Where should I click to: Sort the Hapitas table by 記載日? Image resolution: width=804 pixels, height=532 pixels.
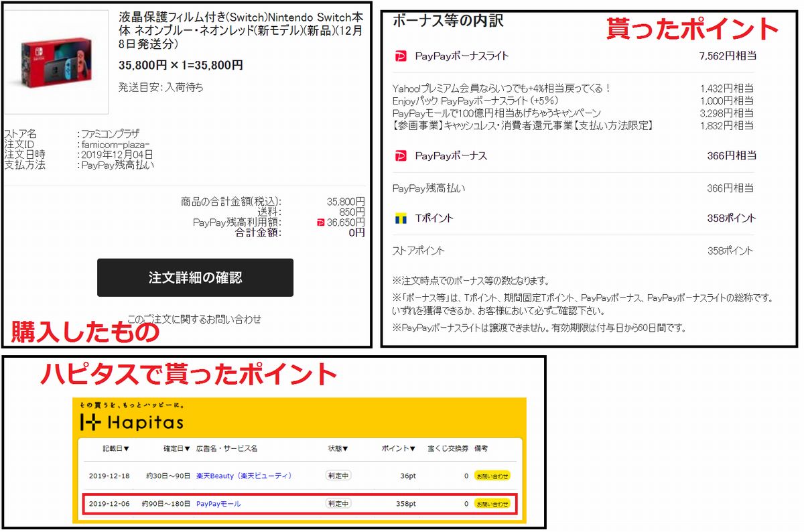tap(115, 448)
